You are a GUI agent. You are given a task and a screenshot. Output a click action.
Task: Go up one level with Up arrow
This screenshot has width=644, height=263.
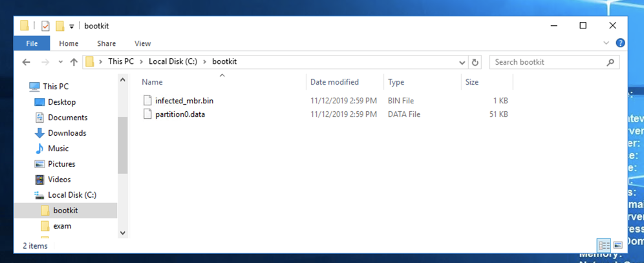click(74, 63)
